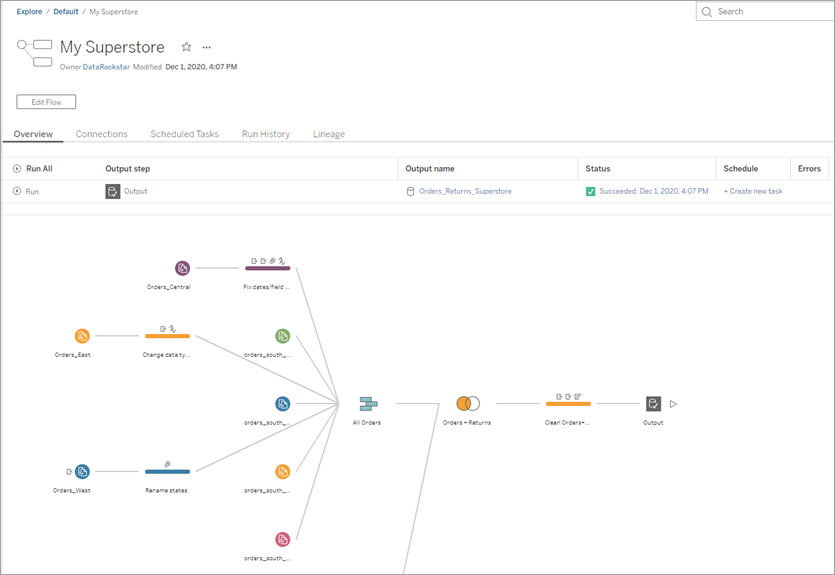This screenshot has width=835, height=575.
Task: Open the Scheduled Tasks tab
Action: point(184,134)
